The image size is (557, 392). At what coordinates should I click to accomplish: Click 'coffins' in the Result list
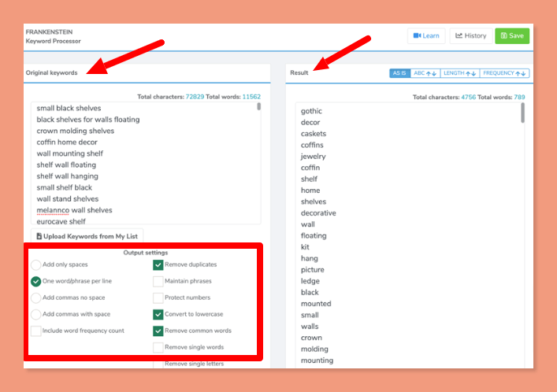312,145
